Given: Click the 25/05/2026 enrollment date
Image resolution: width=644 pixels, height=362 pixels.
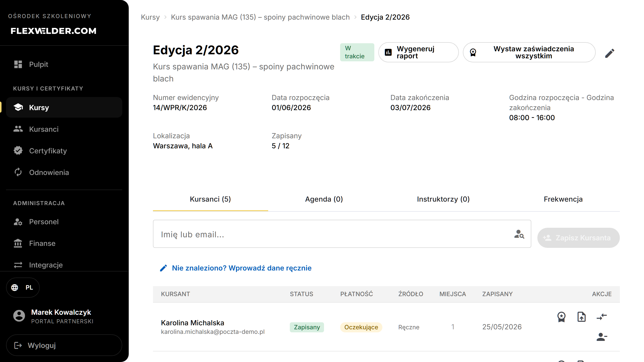Looking at the screenshot, I should (502, 327).
